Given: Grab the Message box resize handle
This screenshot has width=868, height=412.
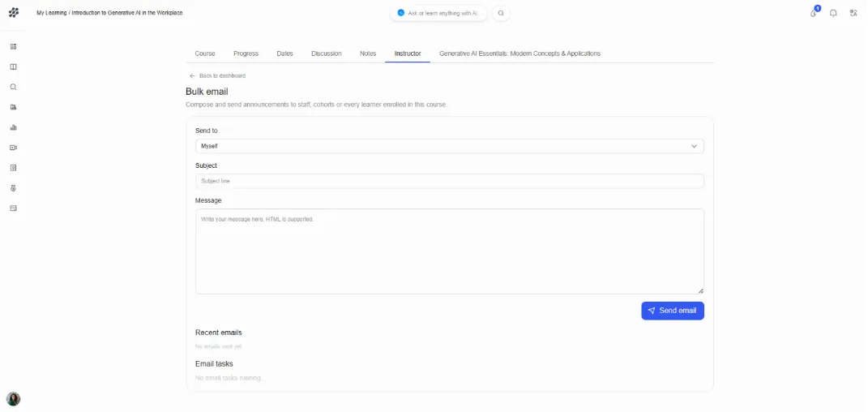Looking at the screenshot, I should [700, 290].
